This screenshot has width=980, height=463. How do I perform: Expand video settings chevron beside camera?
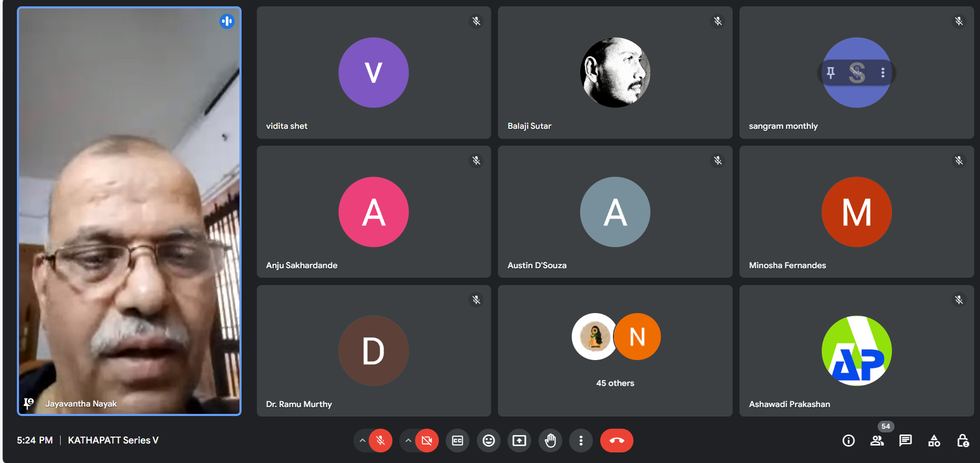(408, 440)
